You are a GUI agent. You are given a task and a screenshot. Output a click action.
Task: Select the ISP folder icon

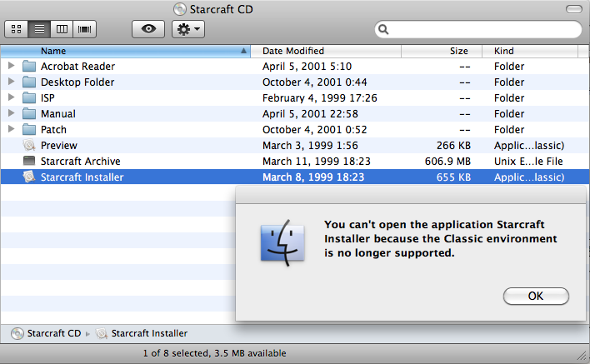[x=29, y=97]
